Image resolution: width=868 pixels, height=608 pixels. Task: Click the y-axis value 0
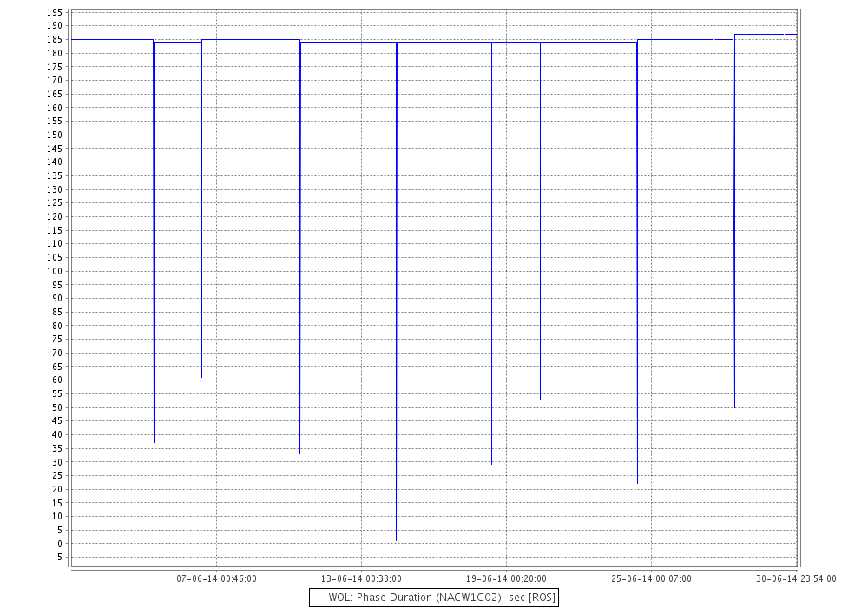click(60, 544)
